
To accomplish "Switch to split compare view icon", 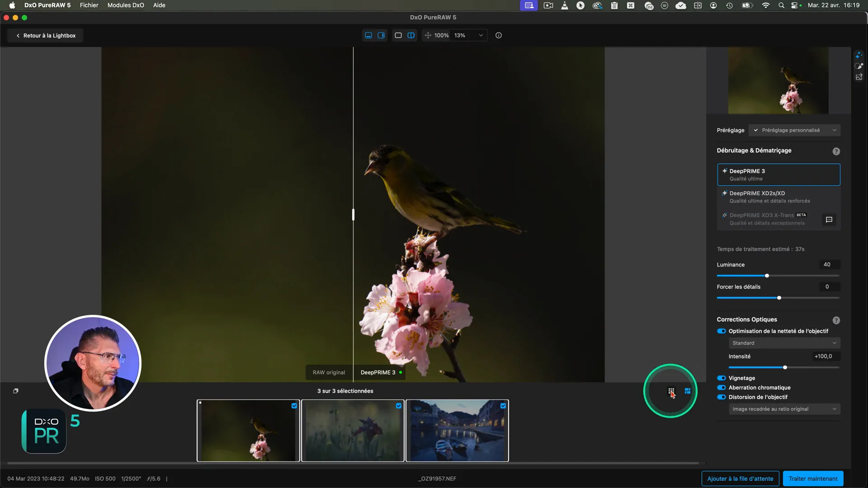I will [x=411, y=35].
